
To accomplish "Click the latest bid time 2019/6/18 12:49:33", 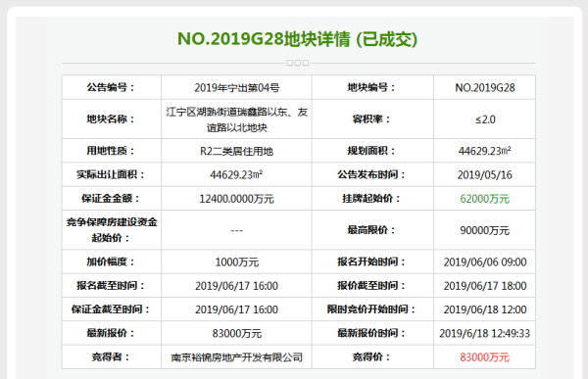I will (484, 333).
